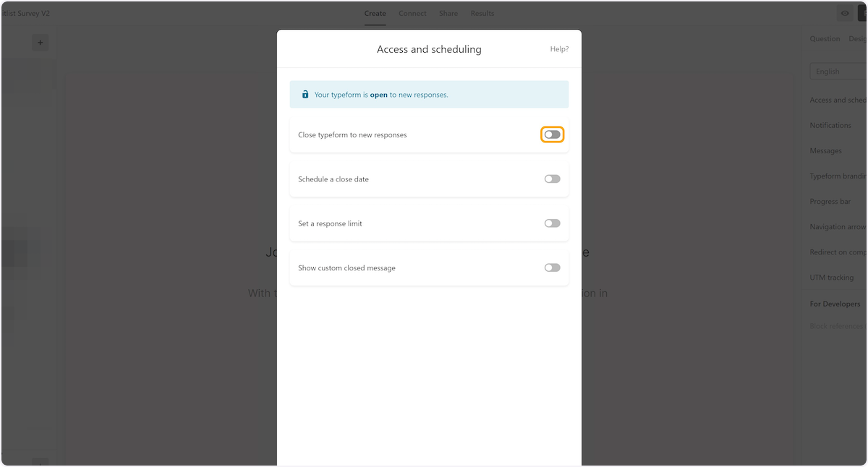Viewport: 868px width, 467px height.
Task: Open the Help? link in dialog
Action: click(559, 49)
